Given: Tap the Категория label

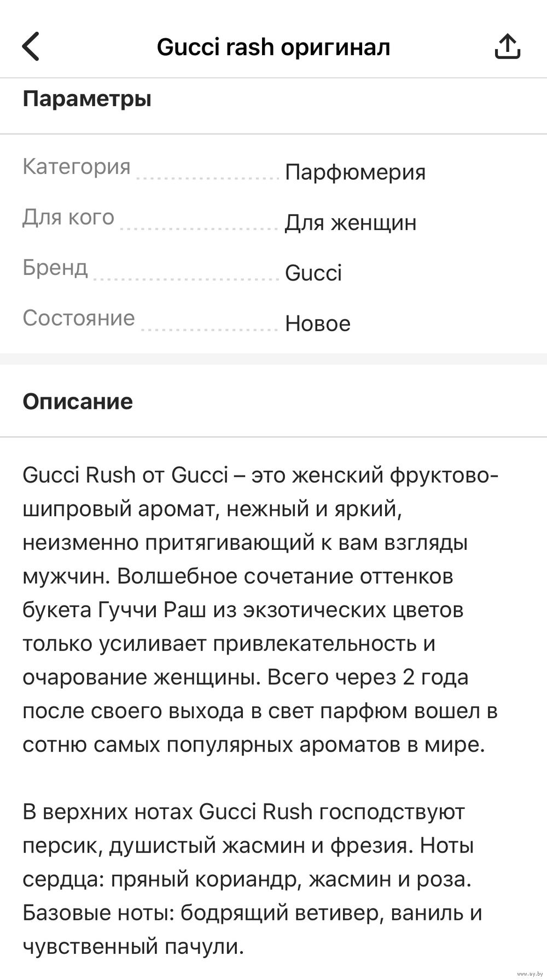Looking at the screenshot, I should point(77,167).
